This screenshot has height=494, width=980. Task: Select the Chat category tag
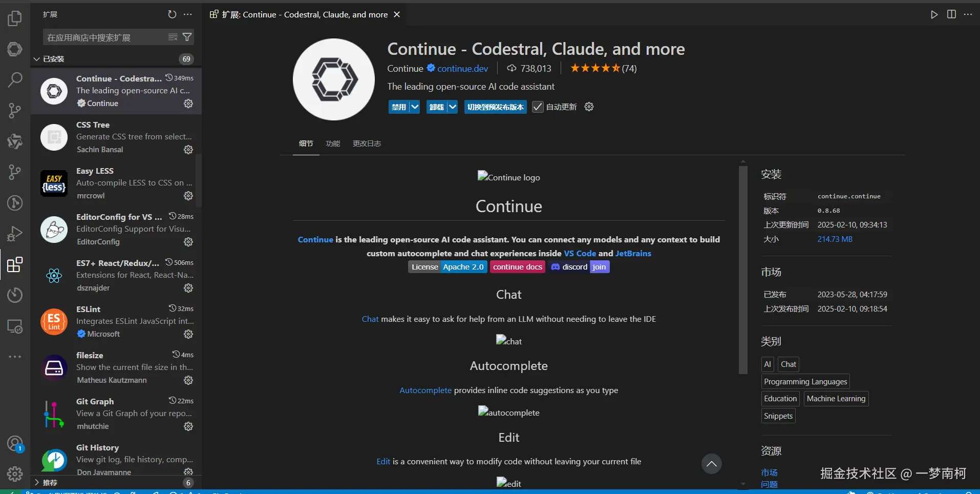pyautogui.click(x=789, y=364)
